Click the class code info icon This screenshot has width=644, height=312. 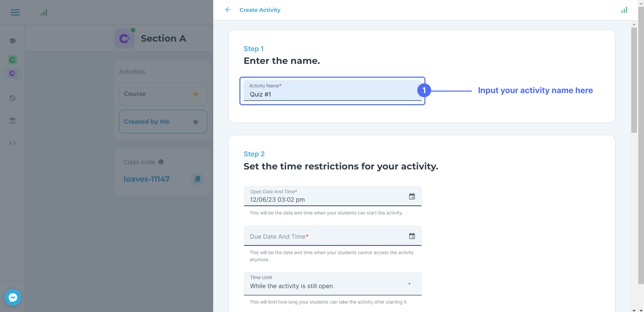[161, 162]
